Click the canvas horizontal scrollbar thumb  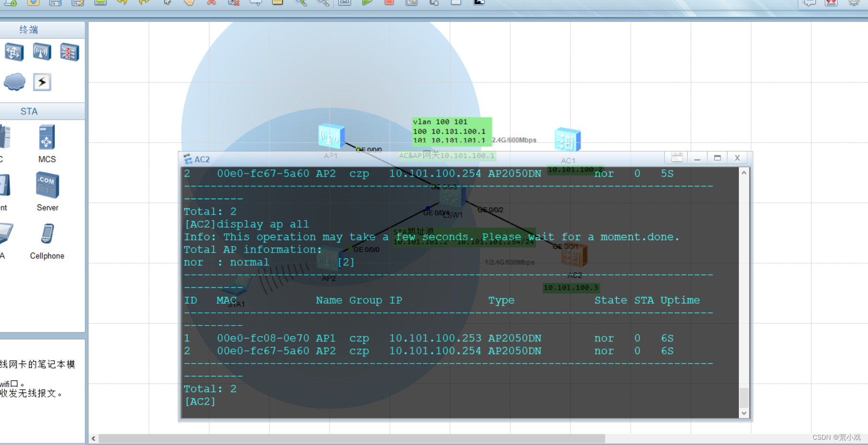coord(352,438)
